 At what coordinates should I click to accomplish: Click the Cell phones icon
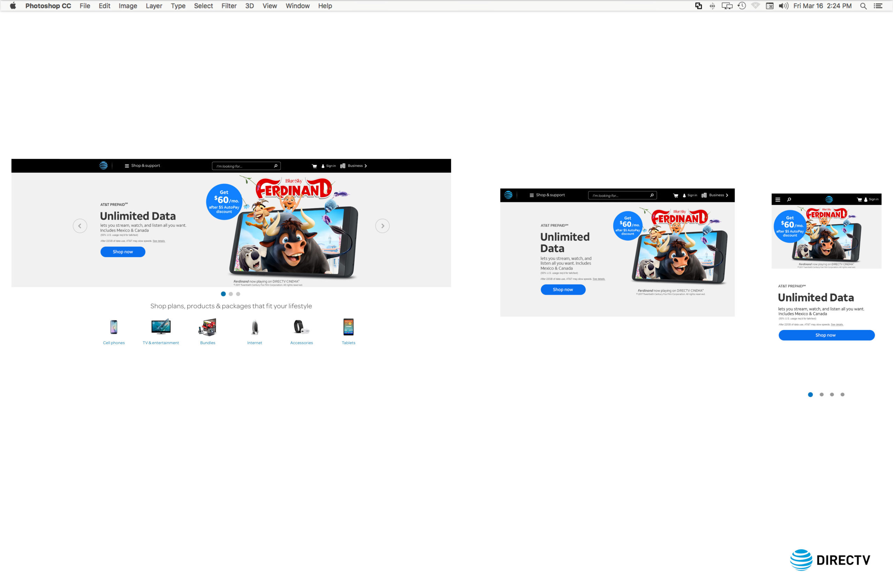point(114,327)
